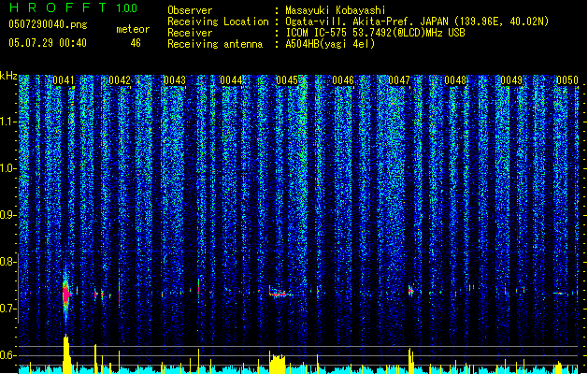Click the red echo near 0047
Image resolution: width=588 pixels, height=374 pixels.
tap(410, 291)
